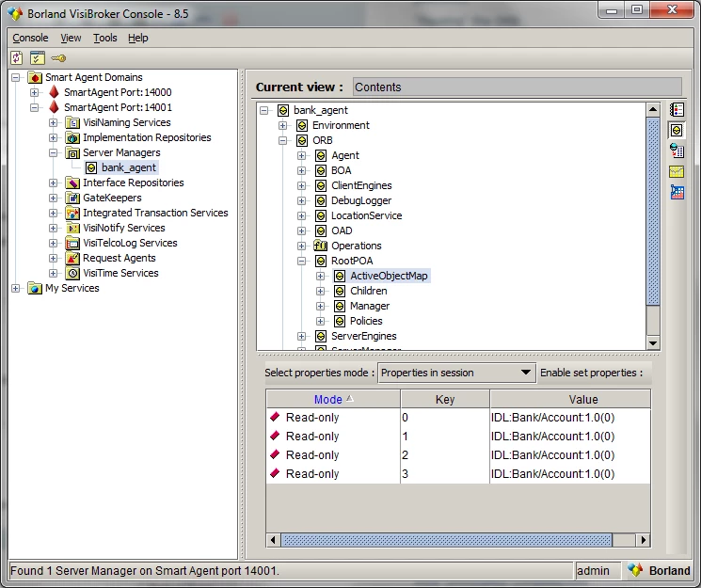Click the value cell for key 0

(x=570, y=417)
